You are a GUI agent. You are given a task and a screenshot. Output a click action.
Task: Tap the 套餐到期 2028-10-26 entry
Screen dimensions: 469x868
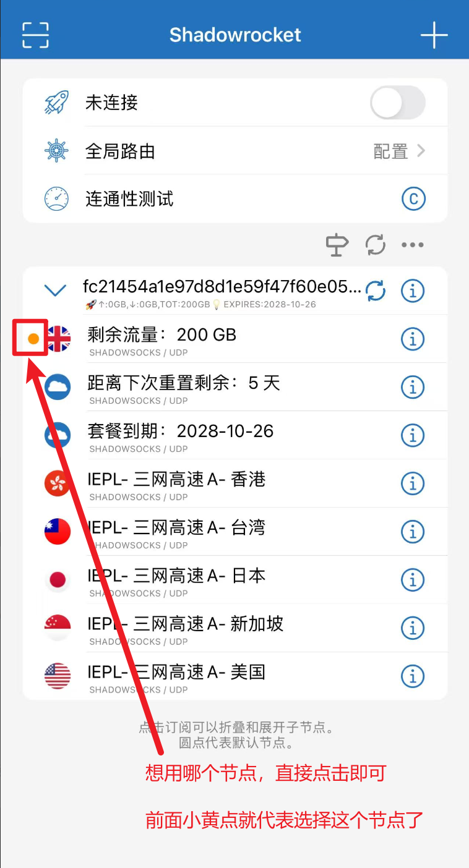coord(235,435)
